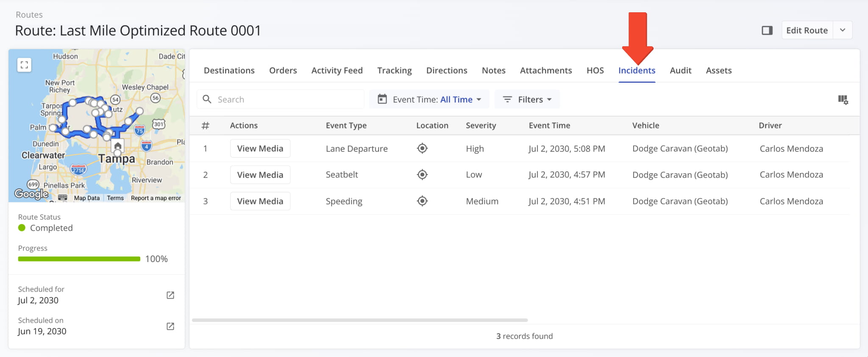
Task: Open the Attachments tab
Action: click(546, 70)
